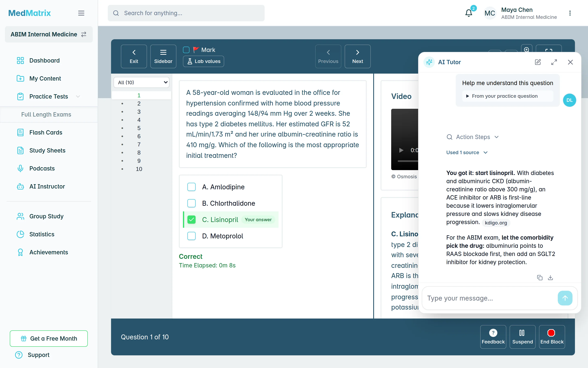
Task: Toggle answer C. Lisinopril checkbox
Action: click(192, 220)
